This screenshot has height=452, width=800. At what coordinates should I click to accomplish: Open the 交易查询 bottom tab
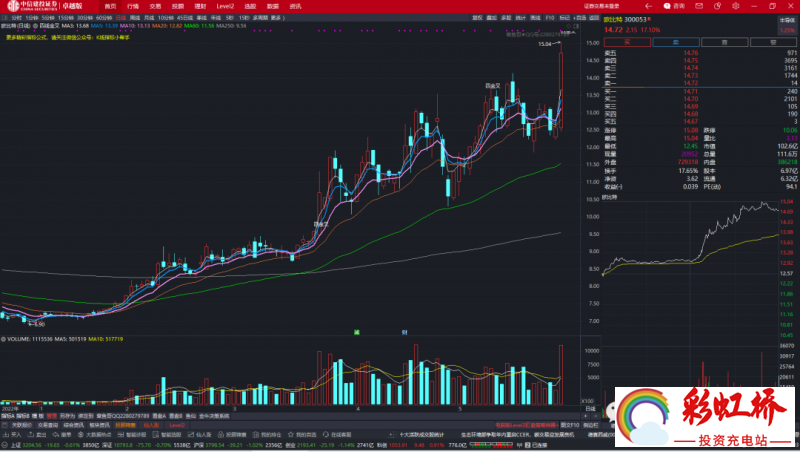click(48, 425)
